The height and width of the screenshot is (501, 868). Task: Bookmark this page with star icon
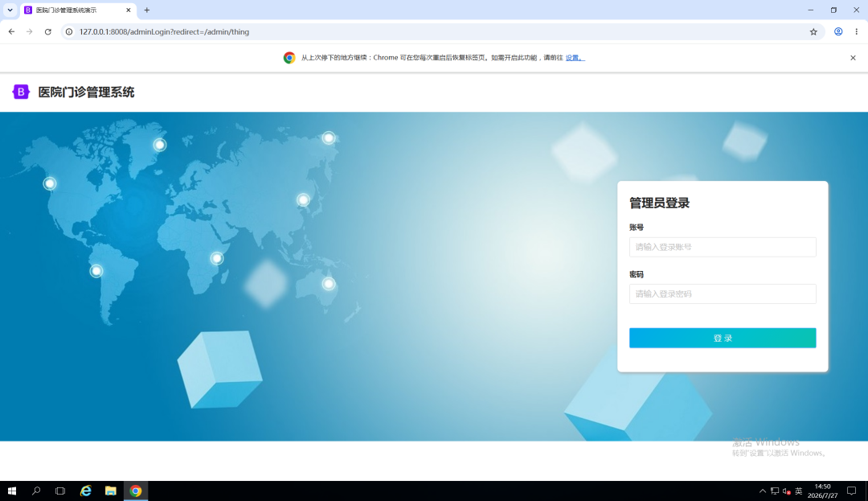pyautogui.click(x=813, y=32)
